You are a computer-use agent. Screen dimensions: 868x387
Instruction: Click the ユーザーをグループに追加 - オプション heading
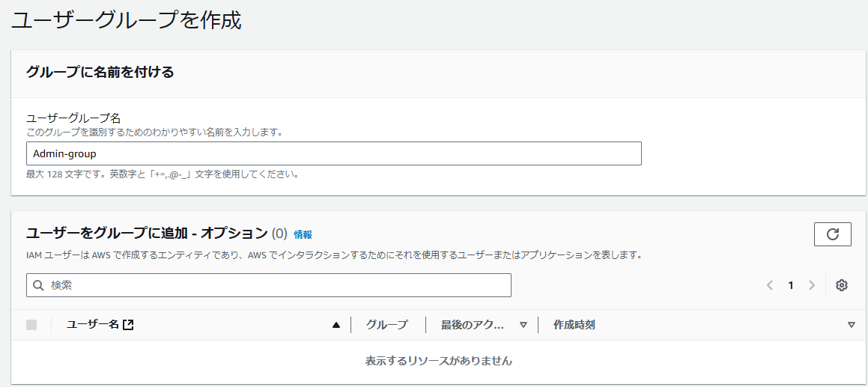147,233
